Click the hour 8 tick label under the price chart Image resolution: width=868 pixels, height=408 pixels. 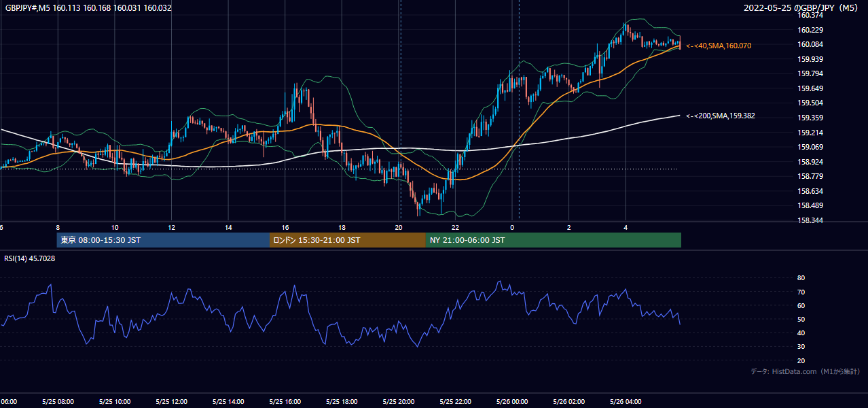point(58,228)
